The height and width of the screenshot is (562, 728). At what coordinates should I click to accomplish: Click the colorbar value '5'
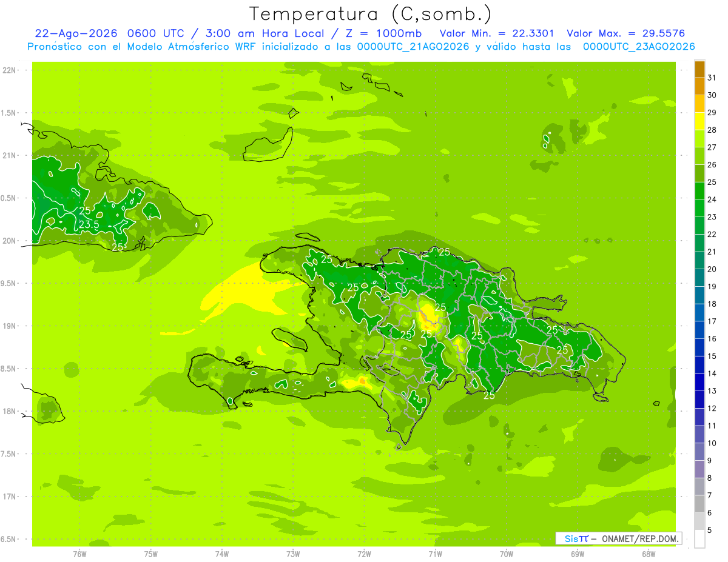tap(710, 530)
